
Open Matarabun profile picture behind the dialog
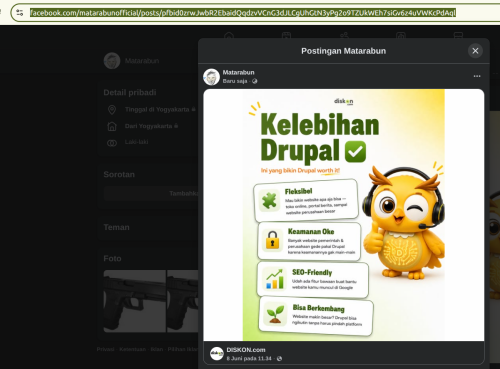click(x=112, y=61)
